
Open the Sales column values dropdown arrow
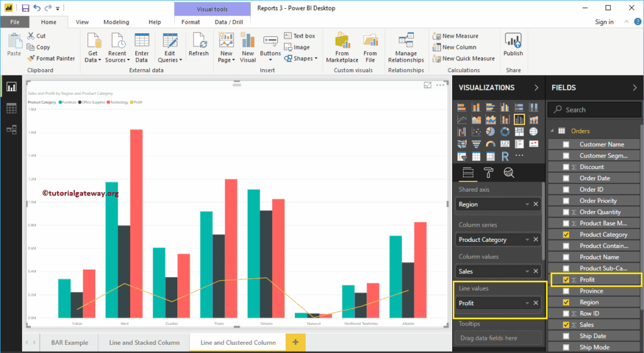528,271
